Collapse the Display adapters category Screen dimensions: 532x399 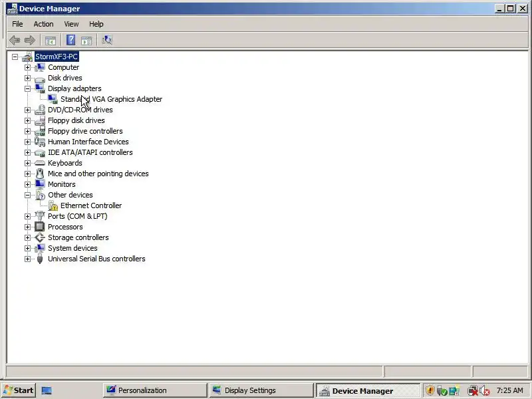(x=27, y=88)
